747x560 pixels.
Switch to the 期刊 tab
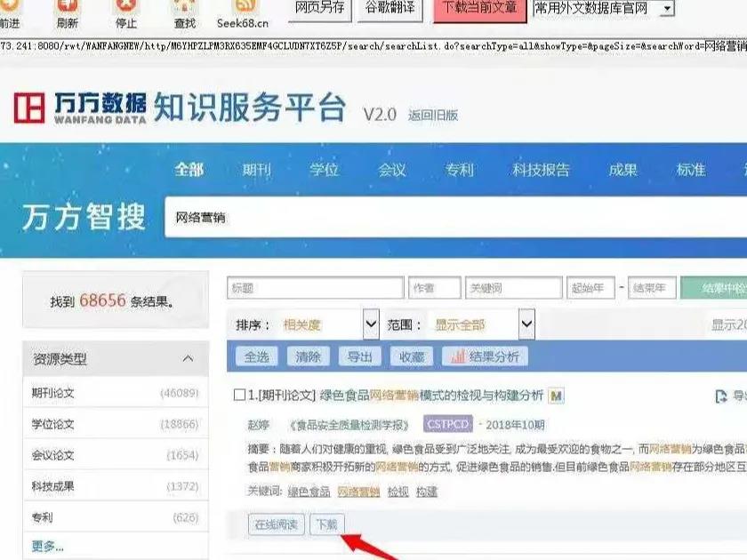(x=257, y=170)
